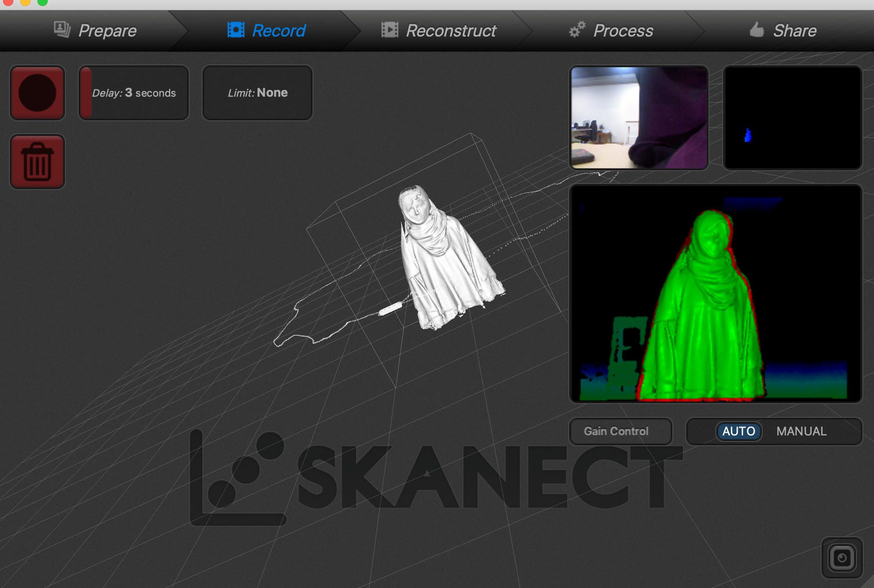The width and height of the screenshot is (874, 588).
Task: Open the Share tab
Action: pos(794,31)
